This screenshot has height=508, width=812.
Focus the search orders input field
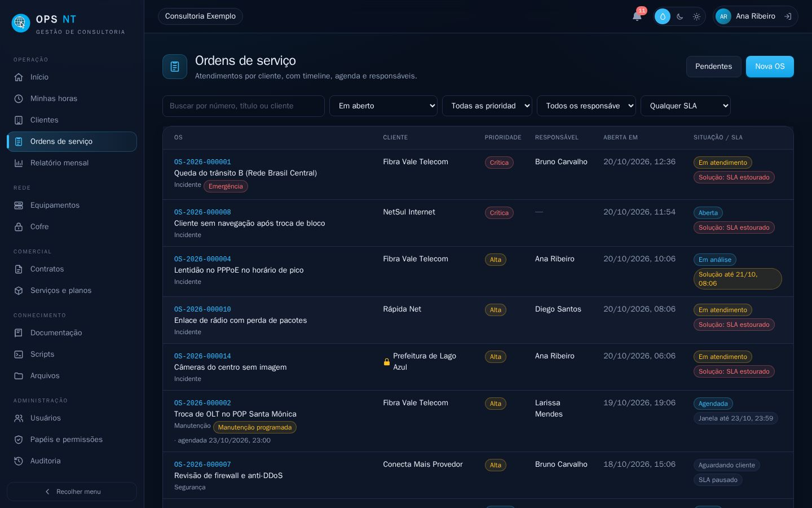click(x=244, y=106)
